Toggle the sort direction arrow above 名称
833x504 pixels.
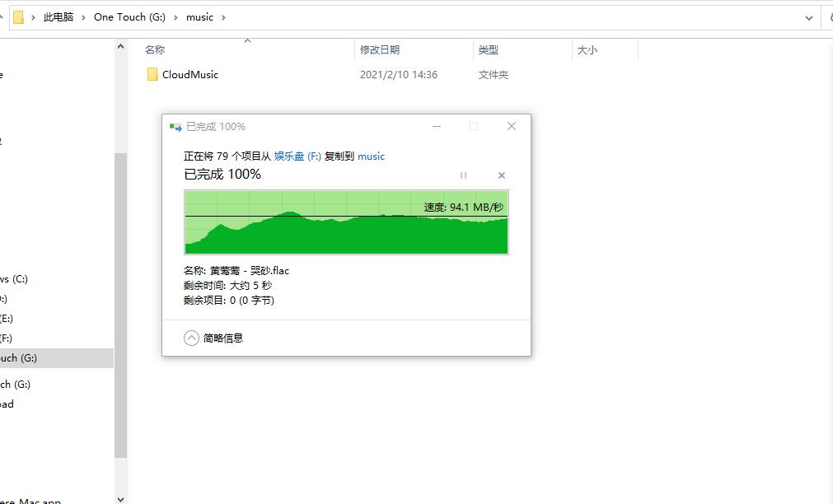point(246,39)
